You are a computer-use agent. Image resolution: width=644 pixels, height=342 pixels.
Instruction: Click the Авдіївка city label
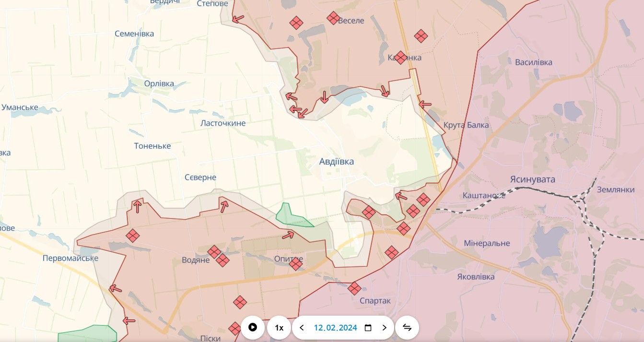(x=337, y=162)
